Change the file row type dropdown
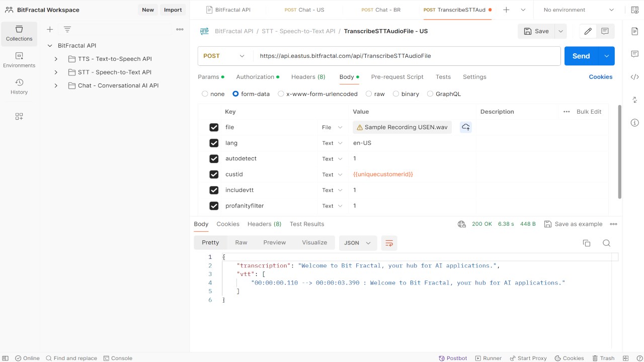This screenshot has width=644, height=362. pyautogui.click(x=332, y=128)
